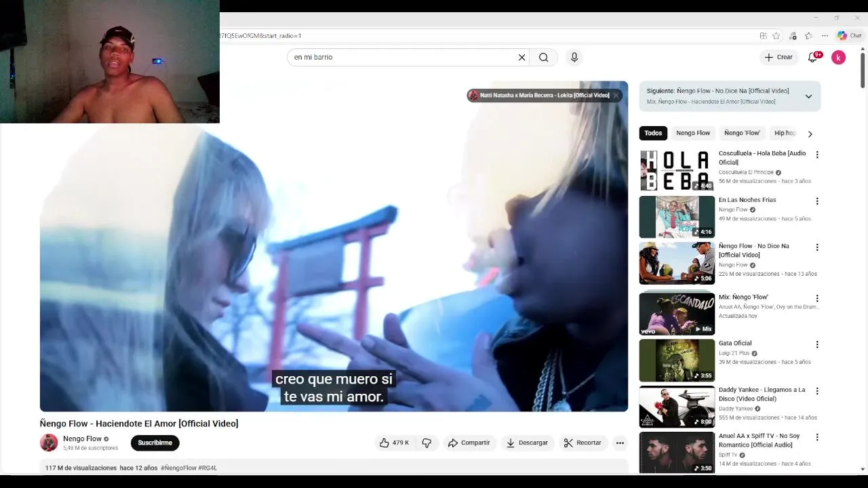Image resolution: width=868 pixels, height=488 pixels.
Task: Select the Ñengo 'Flow' filter chip
Action: click(742, 134)
